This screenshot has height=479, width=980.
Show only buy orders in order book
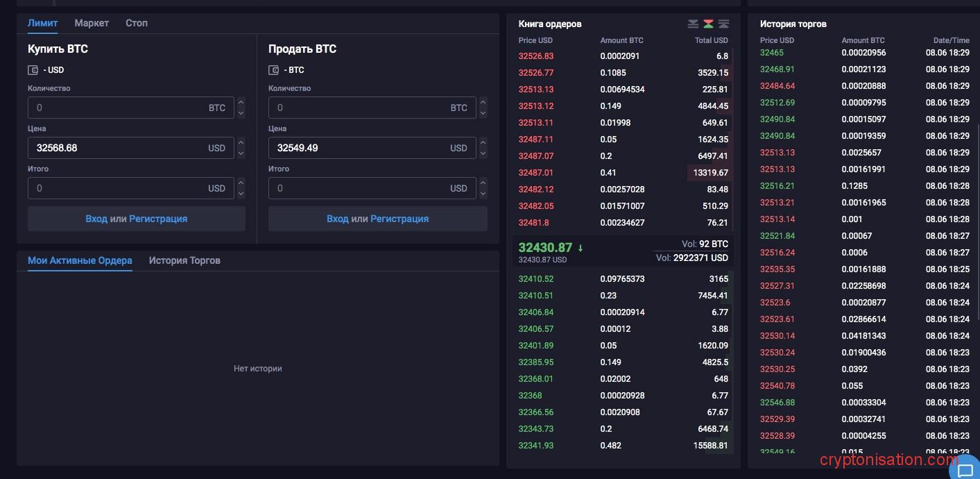click(x=723, y=24)
